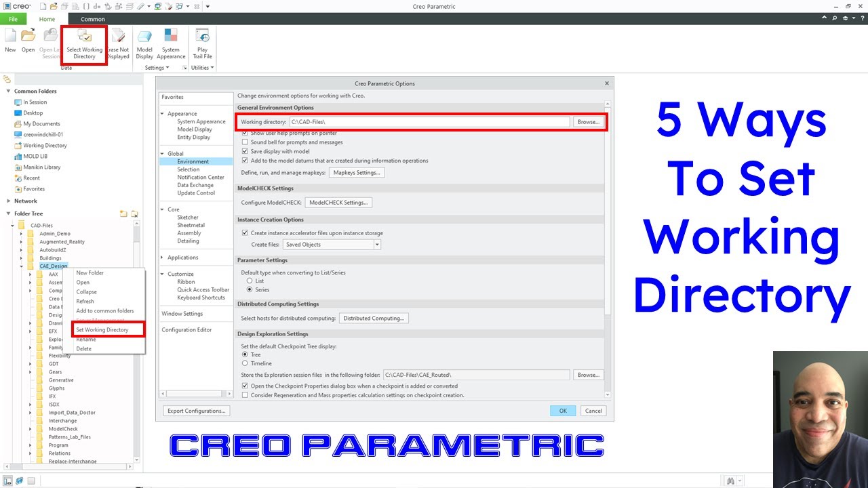Collapse the Core options category
Viewport: 868px width, 488px height.
pyautogui.click(x=162, y=210)
